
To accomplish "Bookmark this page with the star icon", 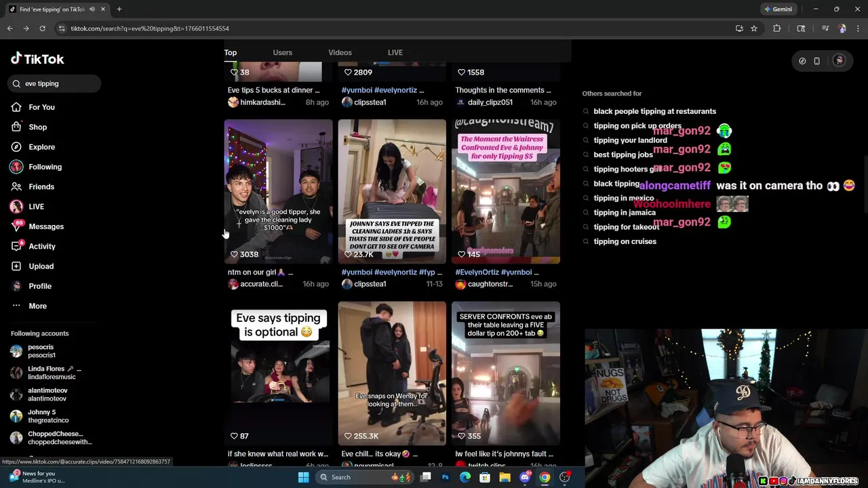I will (754, 28).
